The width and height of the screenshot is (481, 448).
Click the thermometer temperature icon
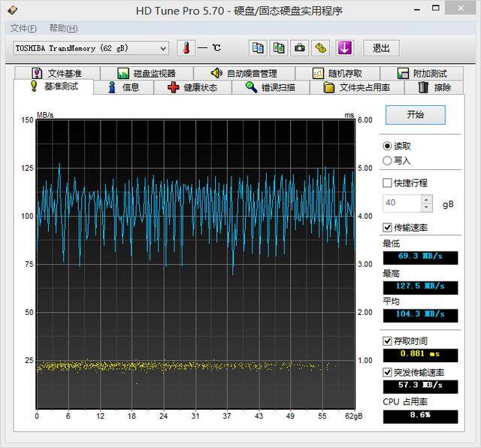[186, 48]
